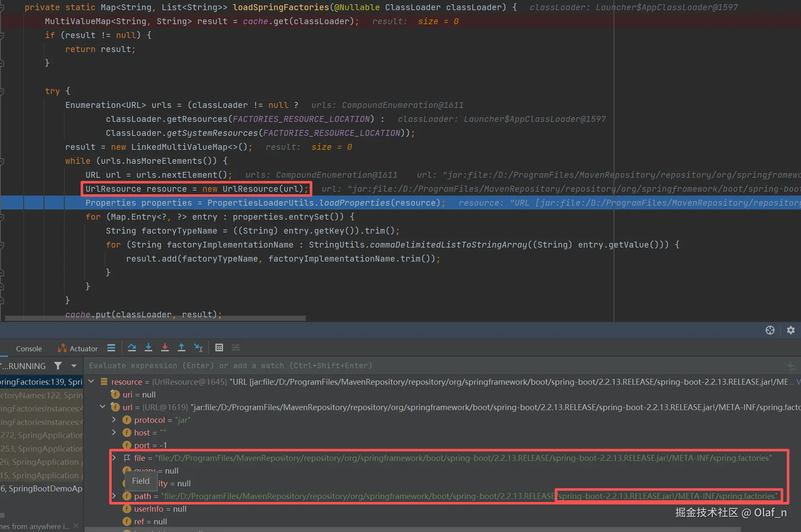The width and height of the screenshot is (801, 532).
Task: Click 'result = new LinkedMultiValueMap<>();' line
Action: 159,147
